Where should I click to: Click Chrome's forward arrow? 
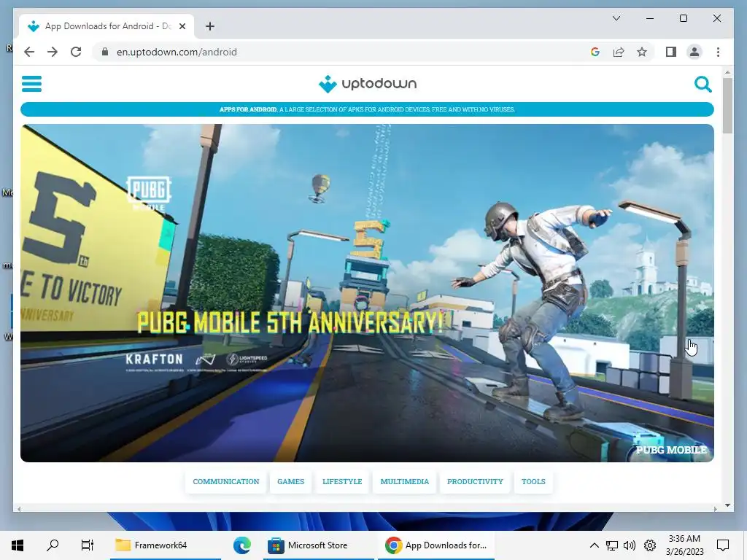[x=53, y=52]
